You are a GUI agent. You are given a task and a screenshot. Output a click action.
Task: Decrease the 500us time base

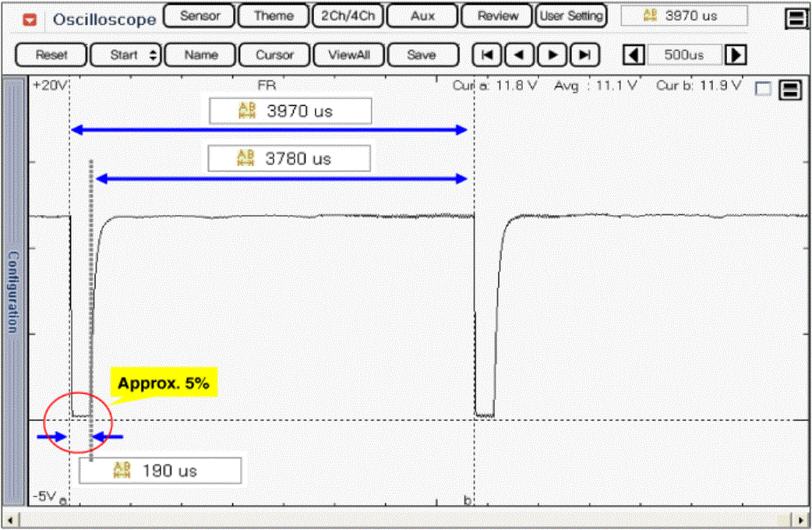pos(635,55)
